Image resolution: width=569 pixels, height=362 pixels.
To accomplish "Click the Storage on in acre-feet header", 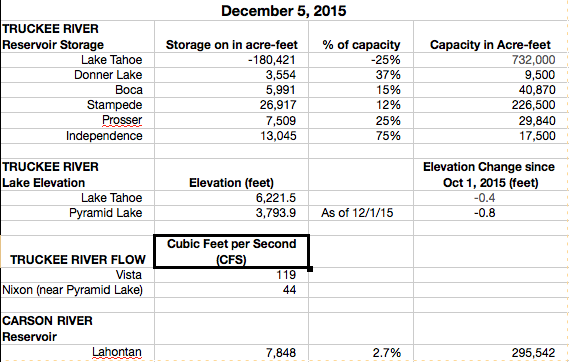I will pyautogui.click(x=232, y=45).
